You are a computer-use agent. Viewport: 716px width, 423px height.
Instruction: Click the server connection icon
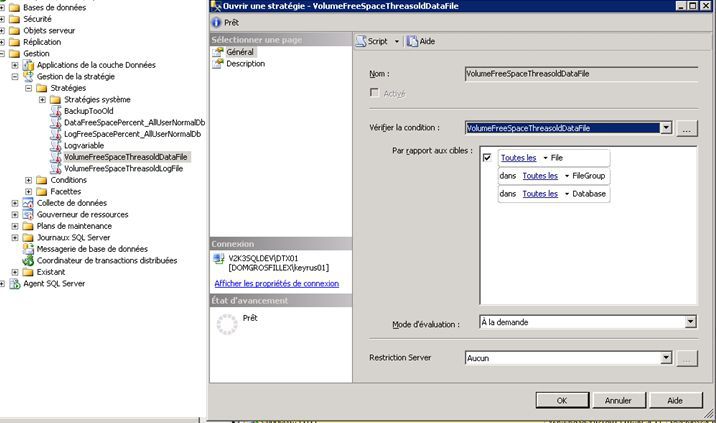(219, 259)
